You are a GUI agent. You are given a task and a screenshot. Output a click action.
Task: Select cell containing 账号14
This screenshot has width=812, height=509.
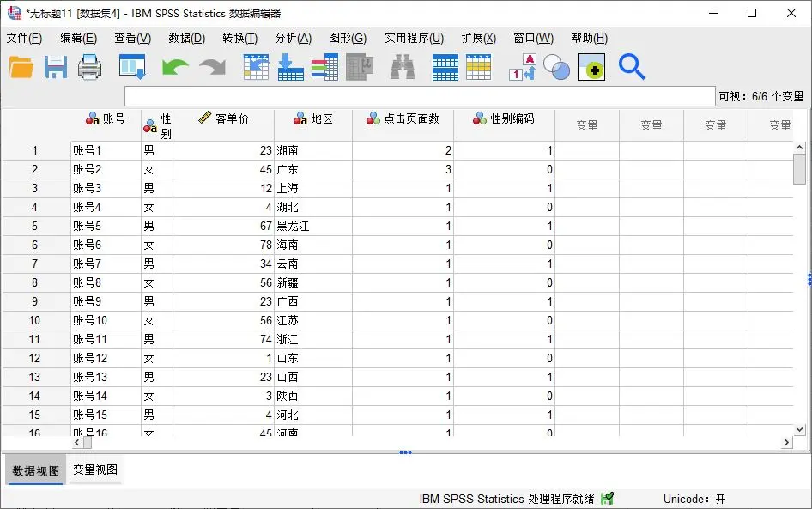pos(106,396)
